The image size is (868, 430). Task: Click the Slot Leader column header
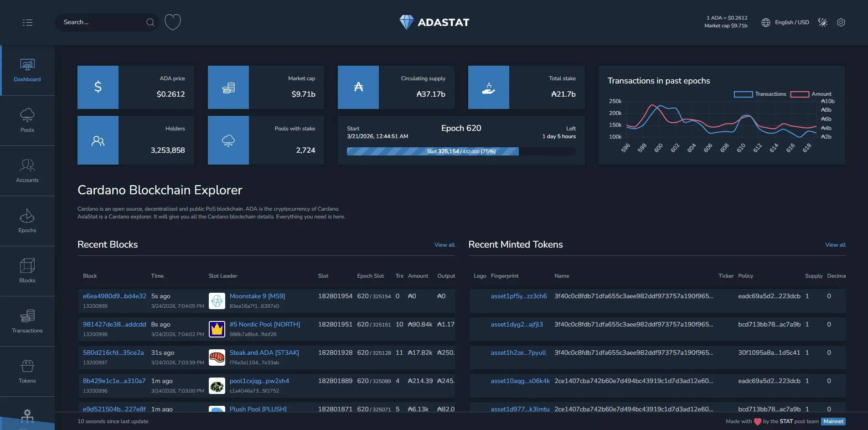point(223,276)
